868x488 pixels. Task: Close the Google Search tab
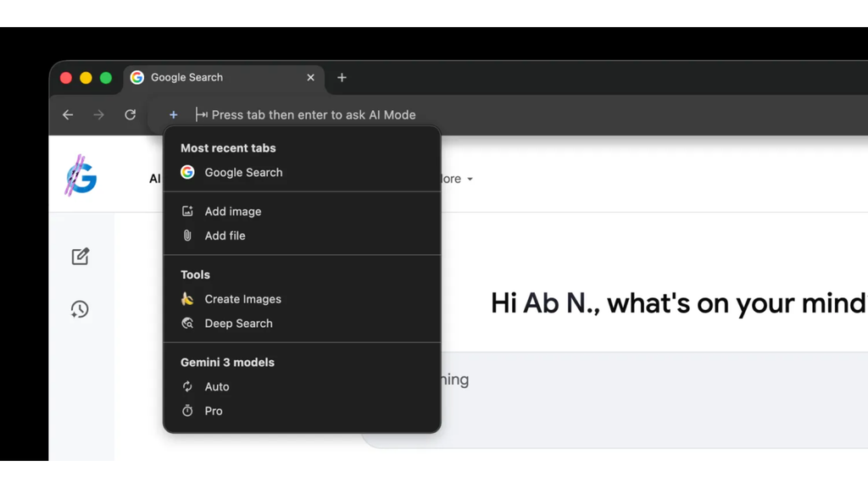[x=310, y=78]
